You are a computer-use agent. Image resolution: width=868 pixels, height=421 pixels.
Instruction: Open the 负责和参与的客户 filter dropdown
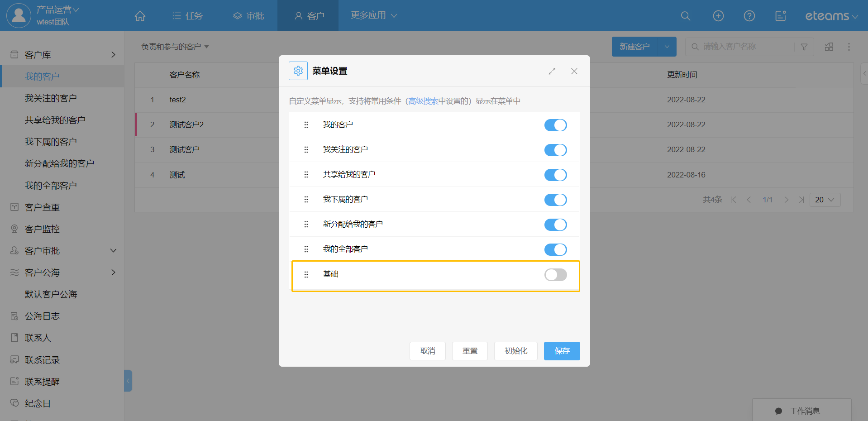[x=175, y=47]
